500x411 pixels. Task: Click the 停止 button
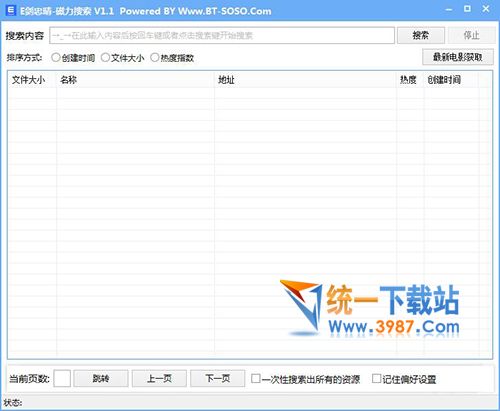[x=471, y=35]
